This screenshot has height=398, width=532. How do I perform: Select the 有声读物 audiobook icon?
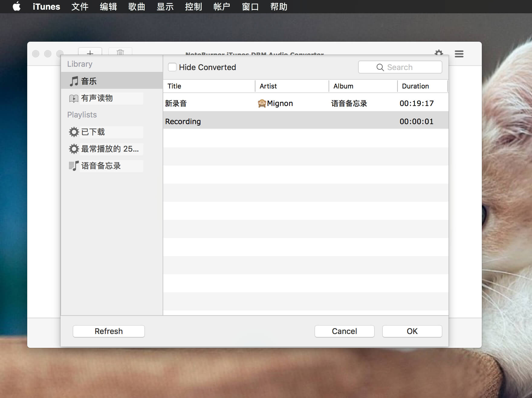[74, 98]
